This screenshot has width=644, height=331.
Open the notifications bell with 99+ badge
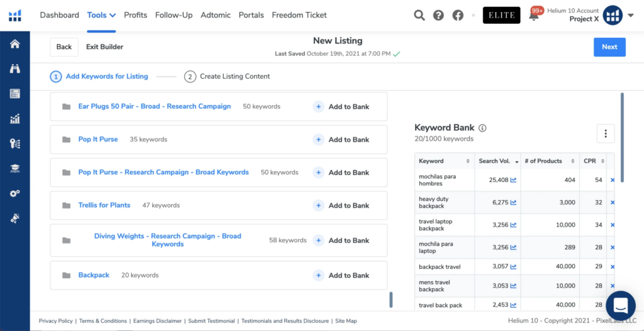[x=534, y=16]
